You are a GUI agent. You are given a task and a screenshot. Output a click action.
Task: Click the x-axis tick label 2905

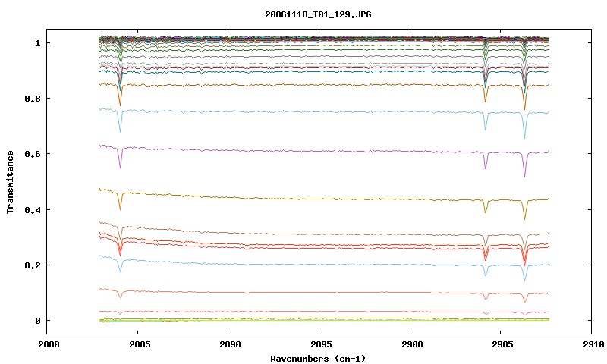pyautogui.click(x=502, y=344)
